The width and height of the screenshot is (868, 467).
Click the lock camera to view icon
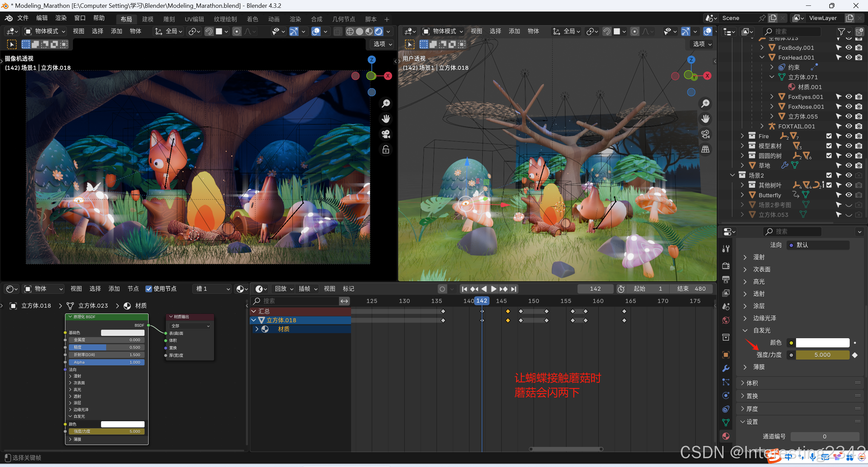386,149
